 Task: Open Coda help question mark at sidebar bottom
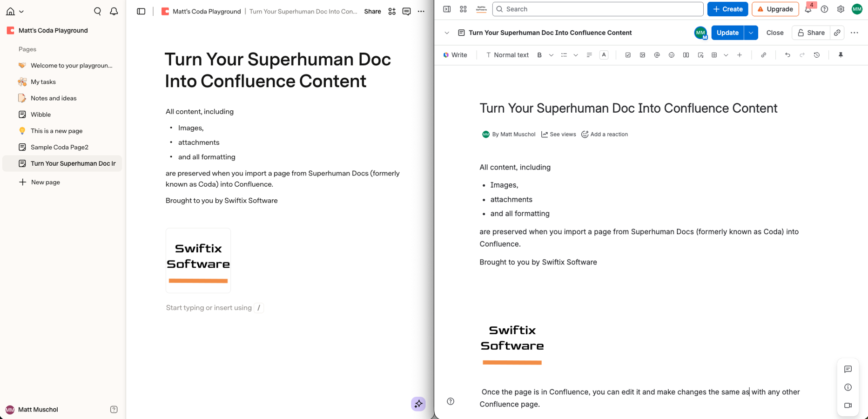point(114,410)
